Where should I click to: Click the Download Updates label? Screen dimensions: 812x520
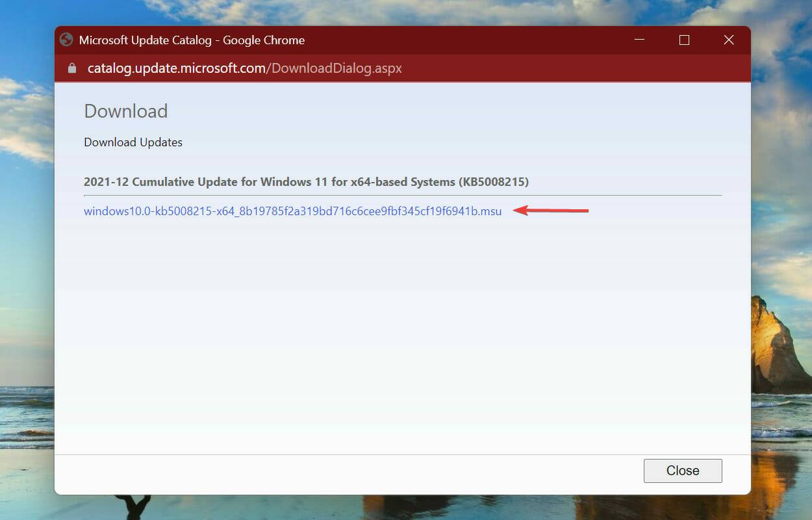point(133,142)
